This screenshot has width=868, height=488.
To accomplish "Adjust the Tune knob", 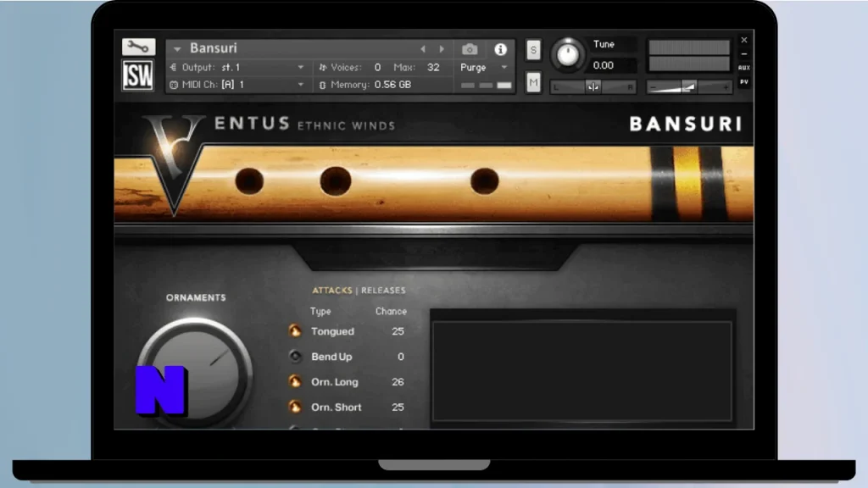I will click(x=567, y=54).
